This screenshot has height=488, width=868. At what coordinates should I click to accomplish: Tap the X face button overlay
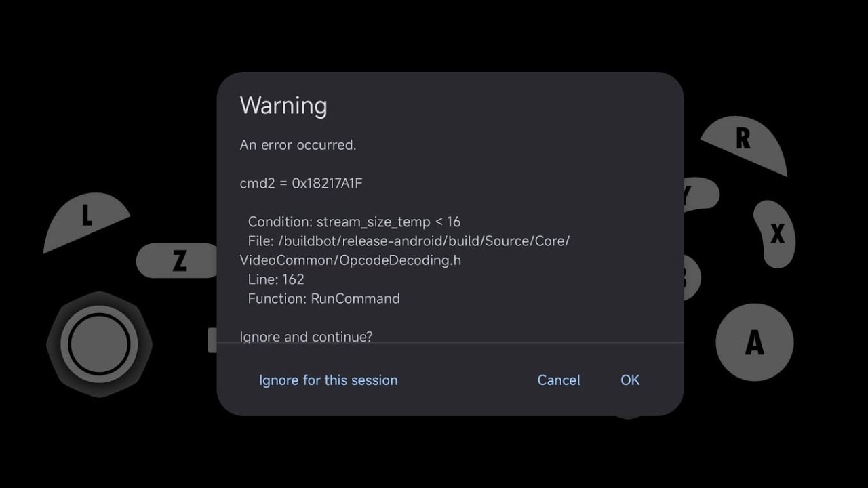[x=775, y=234]
